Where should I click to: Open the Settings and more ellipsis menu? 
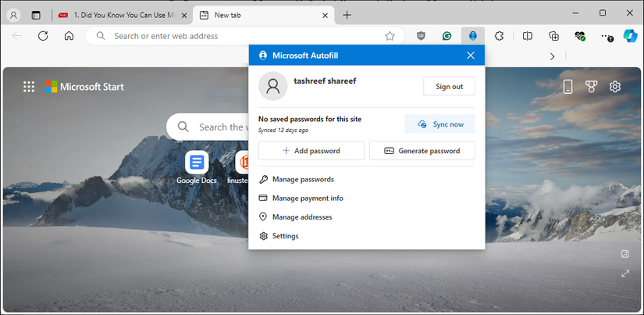click(607, 36)
